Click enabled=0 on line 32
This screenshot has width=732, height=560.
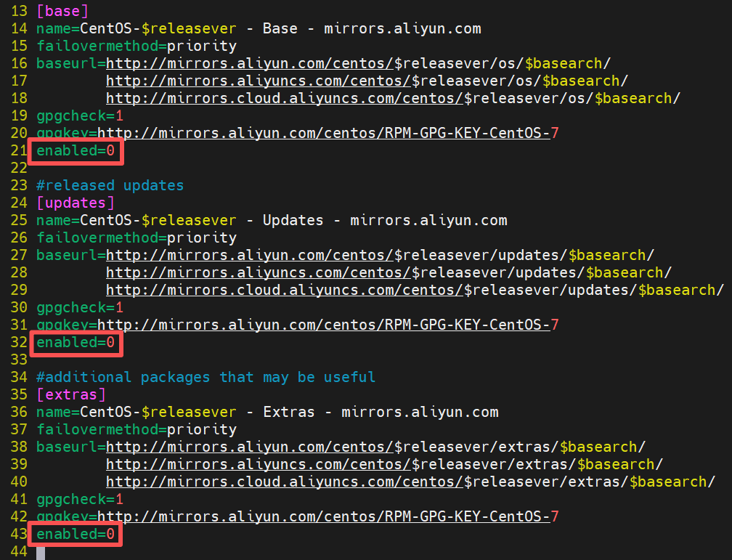tap(76, 342)
